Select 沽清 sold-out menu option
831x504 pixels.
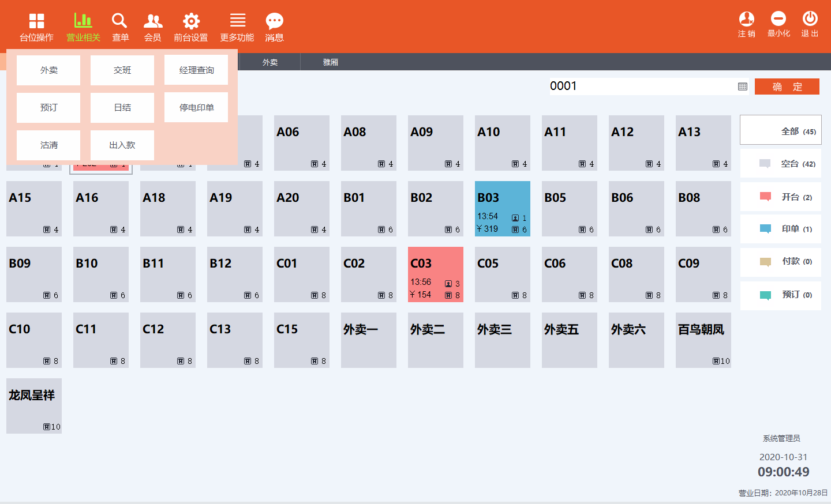(48, 145)
